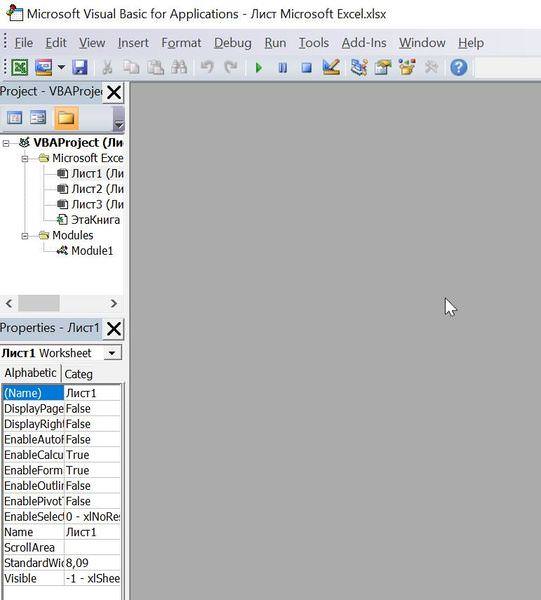Click the Save workbook floppy icon
Viewport: 541px width, 600px height.
[x=80, y=68]
